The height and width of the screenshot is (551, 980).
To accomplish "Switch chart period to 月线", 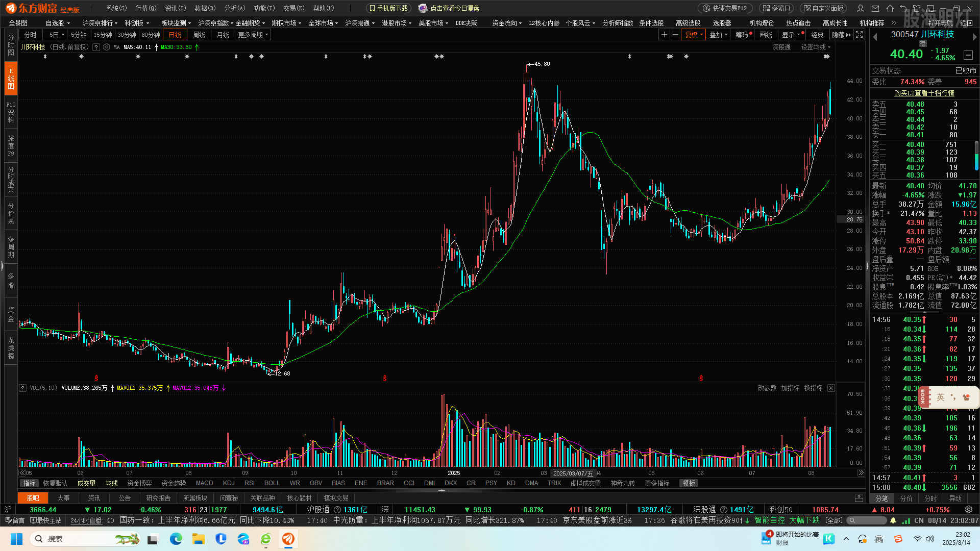I will click(x=223, y=35).
